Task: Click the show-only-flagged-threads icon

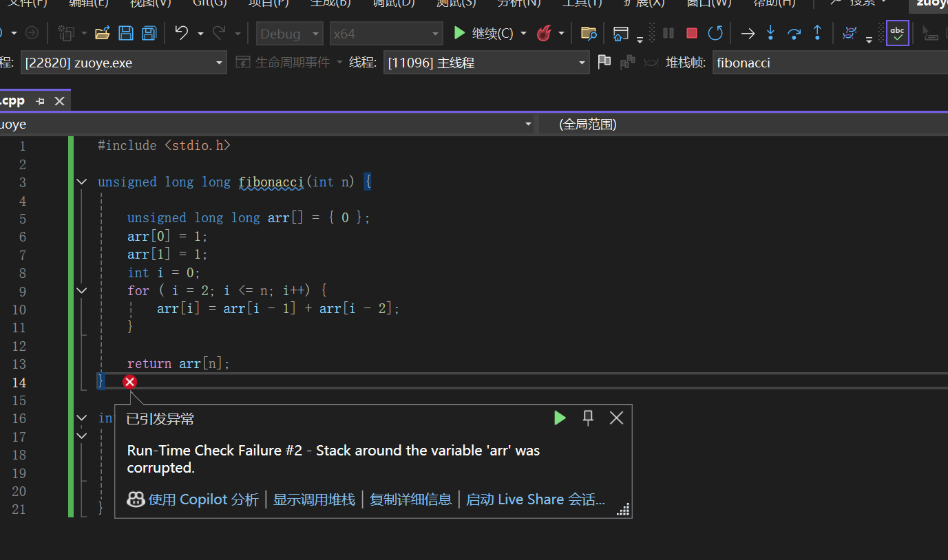Action: click(627, 63)
